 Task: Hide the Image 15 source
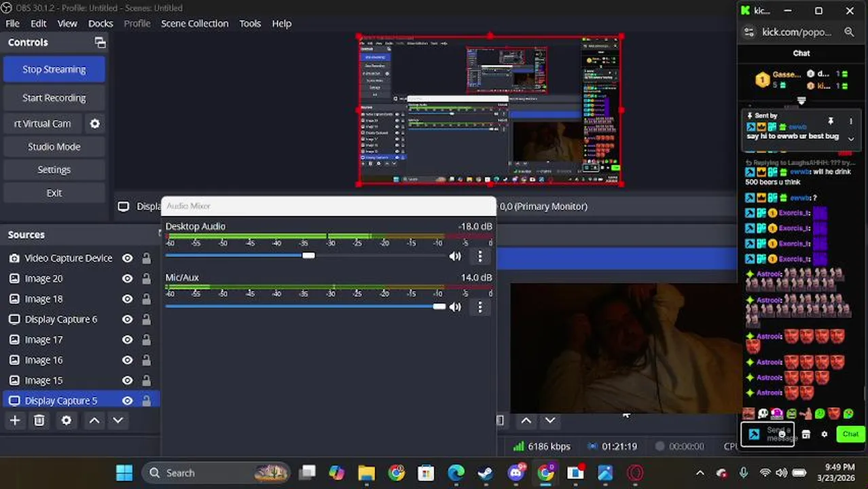pos(127,380)
